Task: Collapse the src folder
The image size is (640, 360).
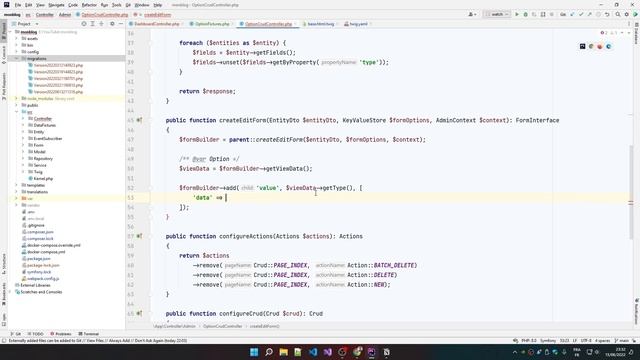Action: [x=16, y=112]
